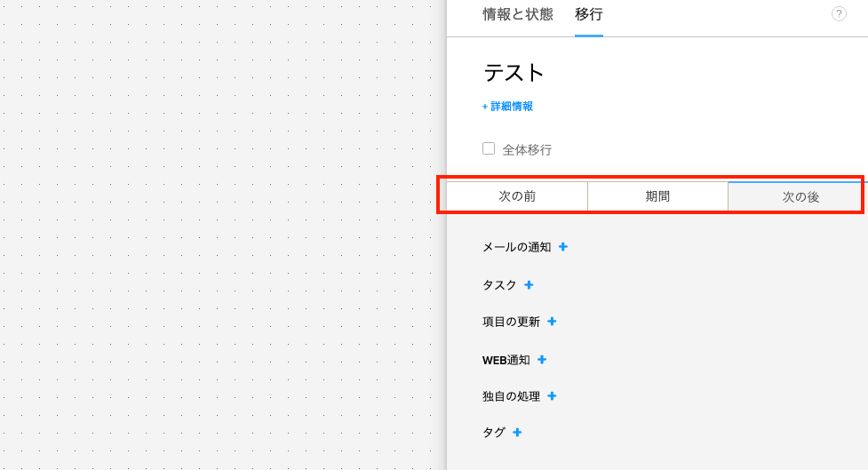The width and height of the screenshot is (868, 470).
Task: Open the 期間 tab
Action: click(x=657, y=196)
